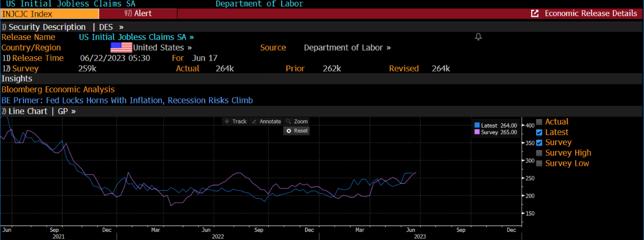Viewport: 644px width, 240px height.
Task: Open the 97) Alert tab
Action: pyautogui.click(x=138, y=14)
